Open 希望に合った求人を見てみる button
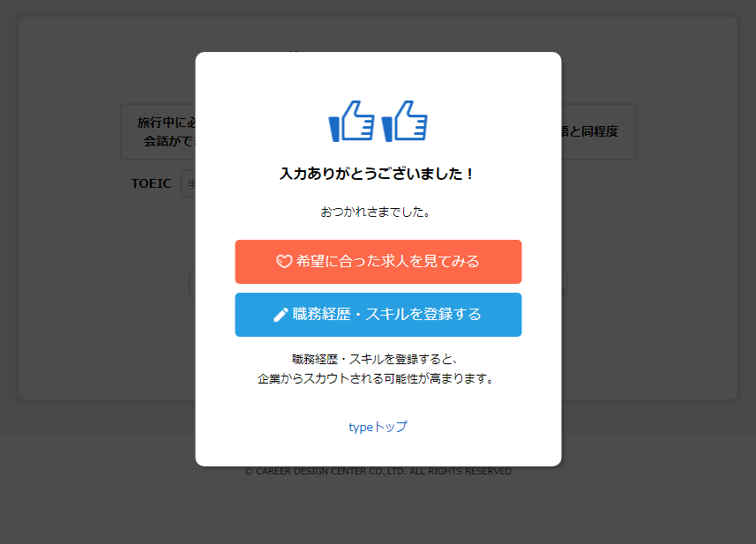 [x=378, y=262]
